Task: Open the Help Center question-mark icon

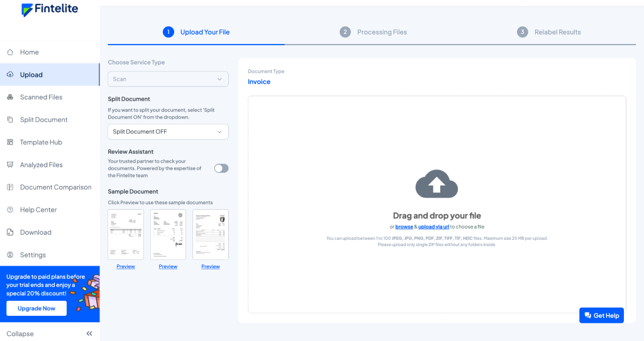Action: pos(10,210)
